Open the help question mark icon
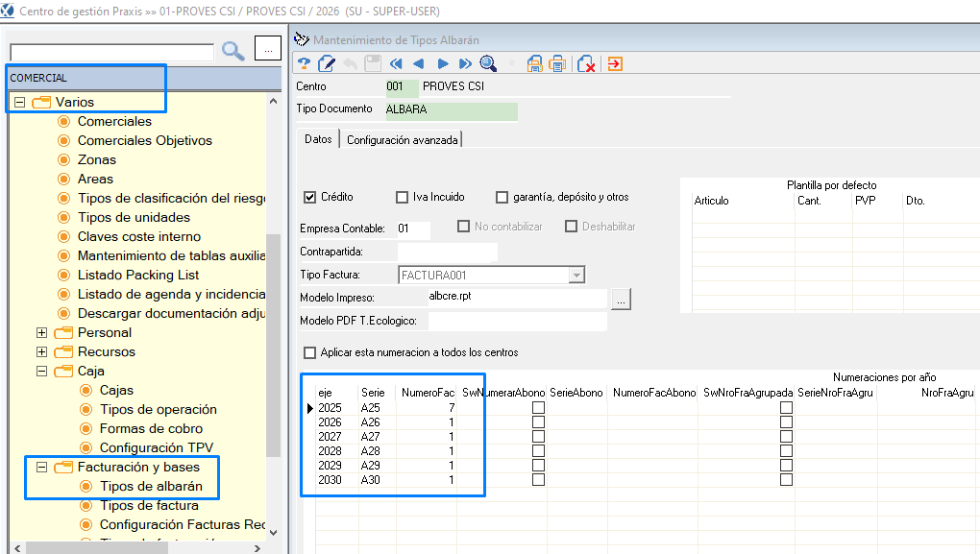 [305, 63]
